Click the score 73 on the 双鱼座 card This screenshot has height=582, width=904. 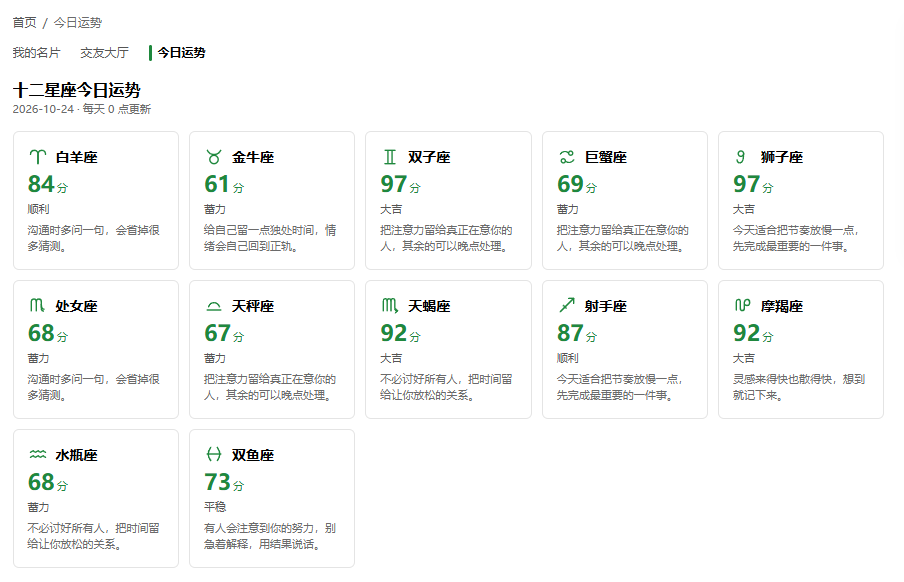pos(217,482)
